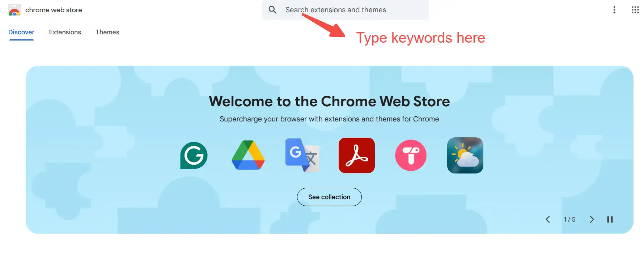
Task: Switch to the Discover tab
Action: [21, 32]
